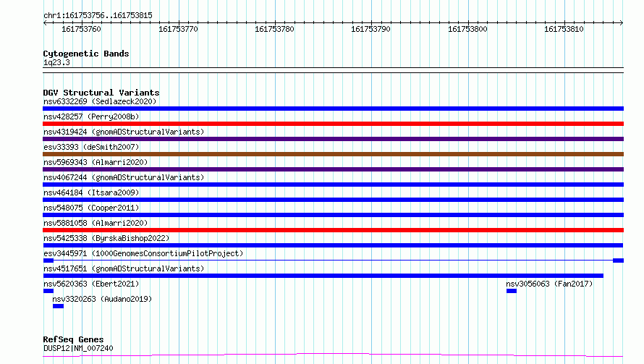Click the nsv5620363 (Ebert2021) label
The width and height of the screenshot is (644, 364).
click(x=91, y=284)
